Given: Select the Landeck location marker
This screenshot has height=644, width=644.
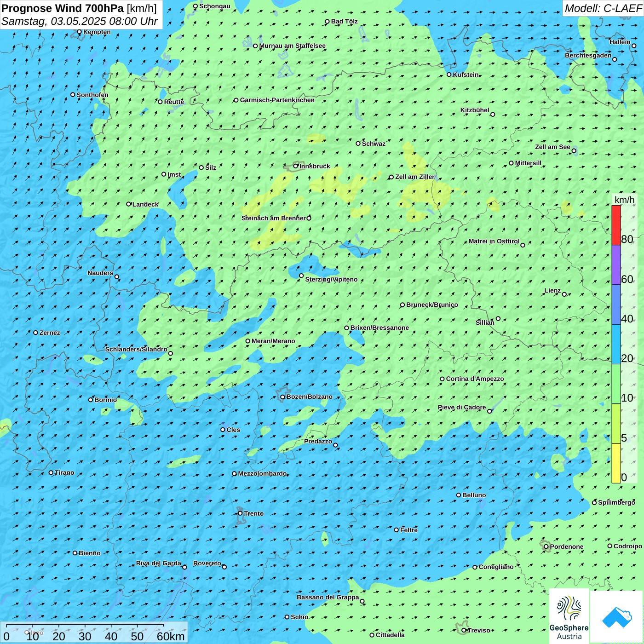Looking at the screenshot, I should click(129, 204).
